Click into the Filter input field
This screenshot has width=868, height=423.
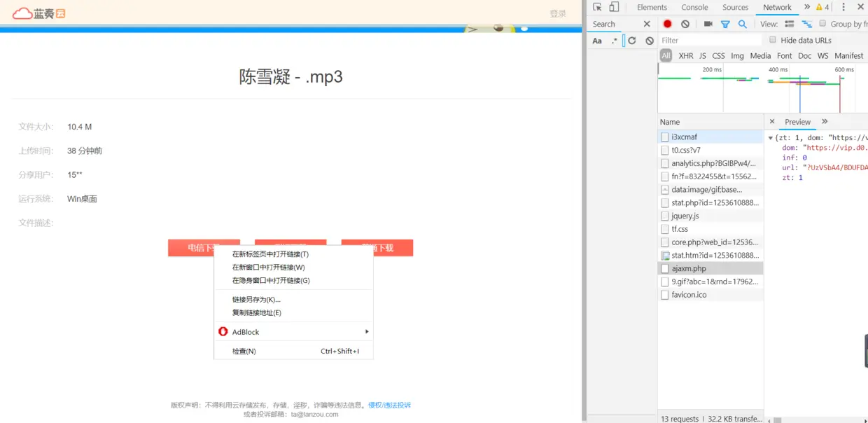(710, 41)
